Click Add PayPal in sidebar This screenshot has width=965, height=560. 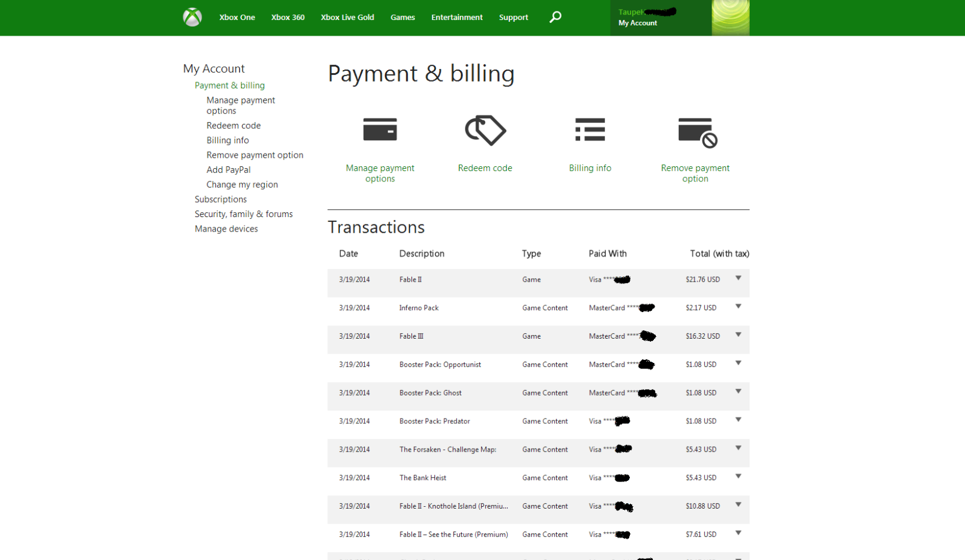click(228, 170)
